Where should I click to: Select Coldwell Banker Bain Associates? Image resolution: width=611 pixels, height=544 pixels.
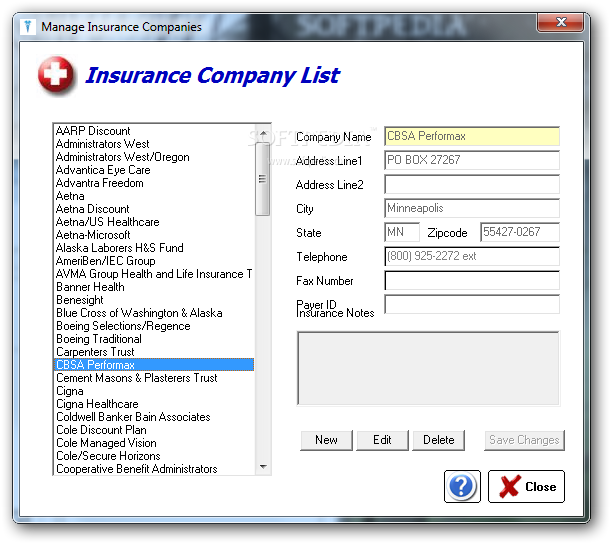[154, 417]
